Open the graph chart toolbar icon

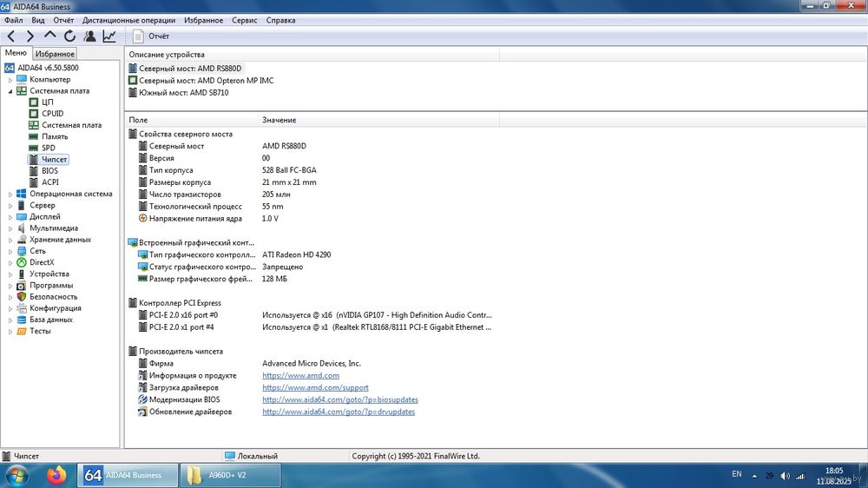click(109, 36)
